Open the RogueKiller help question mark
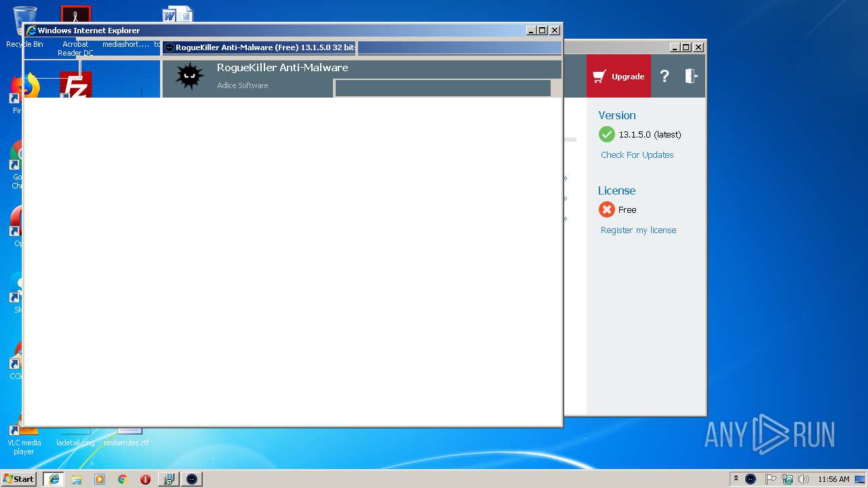The width and height of the screenshot is (868, 488). 665,76
